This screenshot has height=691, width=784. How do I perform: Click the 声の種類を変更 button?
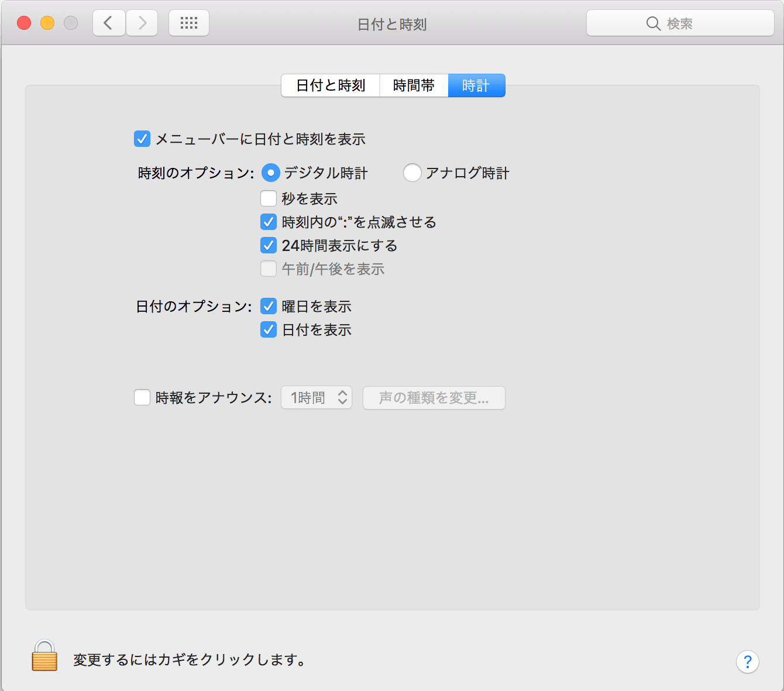(434, 398)
